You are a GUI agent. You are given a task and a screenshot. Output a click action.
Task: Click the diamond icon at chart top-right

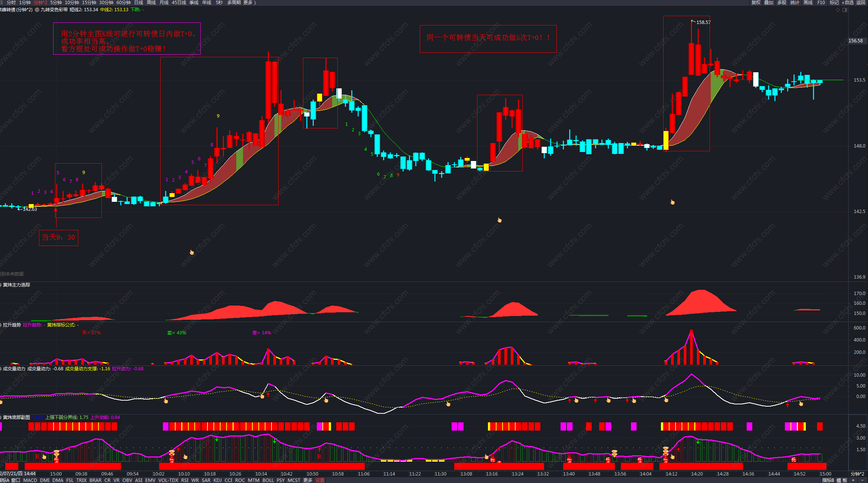click(838, 10)
